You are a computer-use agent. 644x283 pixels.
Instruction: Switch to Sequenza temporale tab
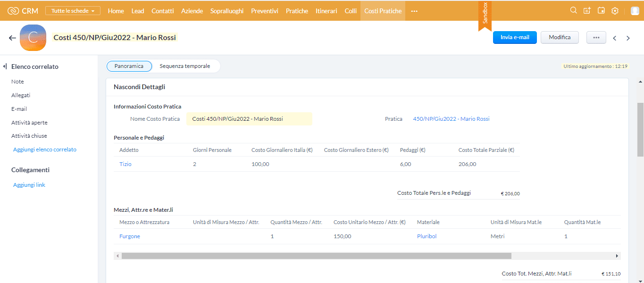tap(184, 66)
